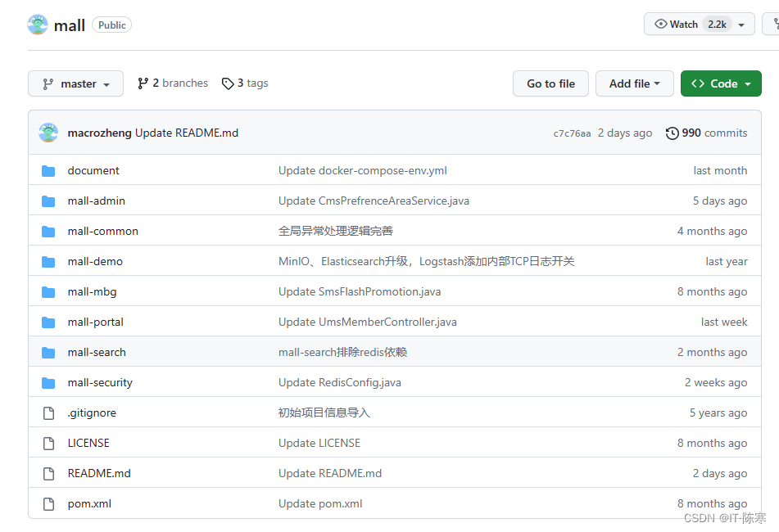Click the Go to file button

click(550, 83)
